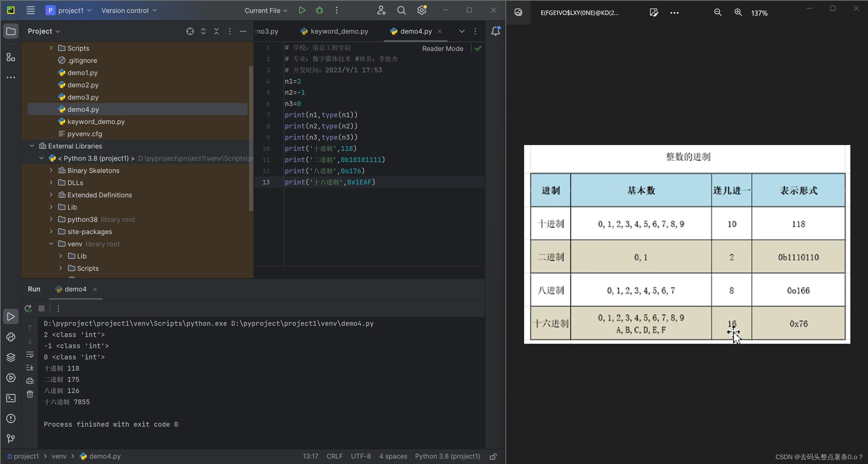Open the Terminal tool window
Screen dimensions: 868x464
11,398
